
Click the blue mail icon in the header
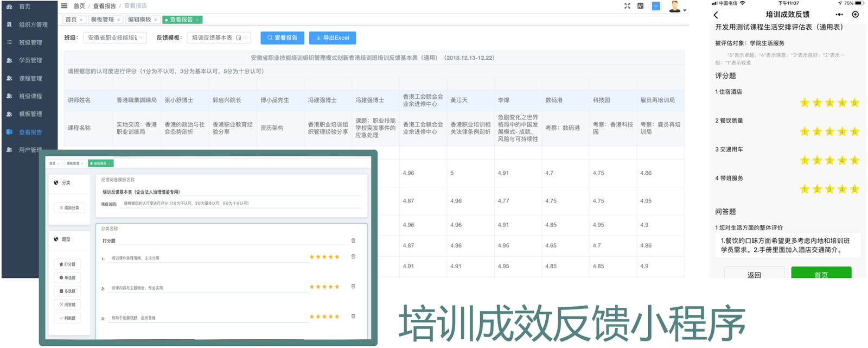tap(656, 6)
